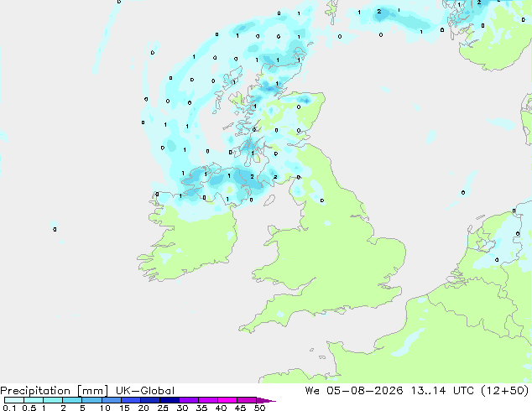The height and width of the screenshot is (411, 532).
Task: Click the isolated 0 value in Atlantic west of Ireland
Action: pos(55,230)
